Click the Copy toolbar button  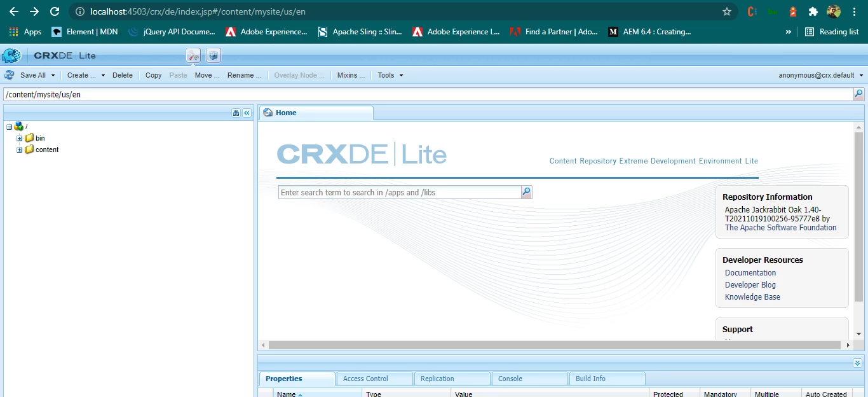(153, 75)
